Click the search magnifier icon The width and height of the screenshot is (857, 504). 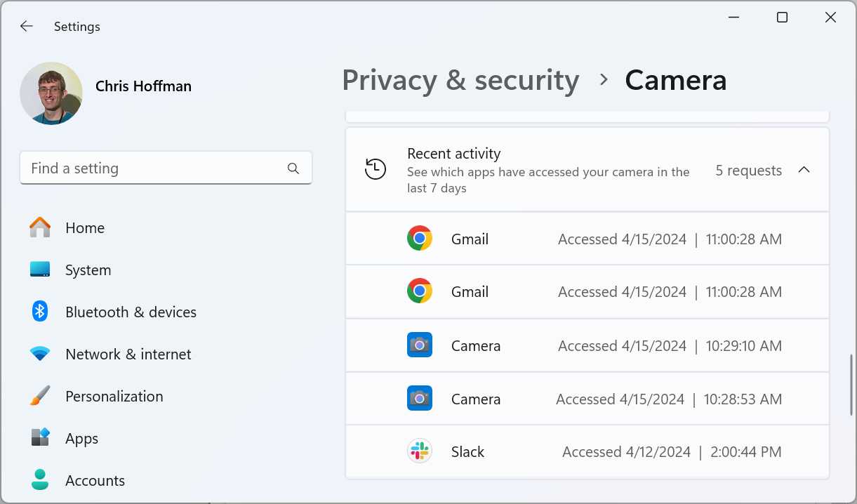293,168
